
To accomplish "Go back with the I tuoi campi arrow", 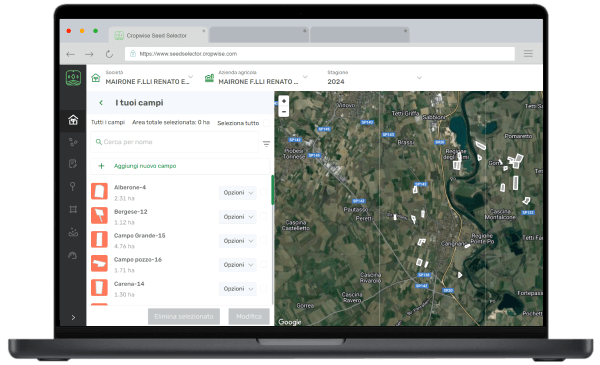I will point(101,103).
